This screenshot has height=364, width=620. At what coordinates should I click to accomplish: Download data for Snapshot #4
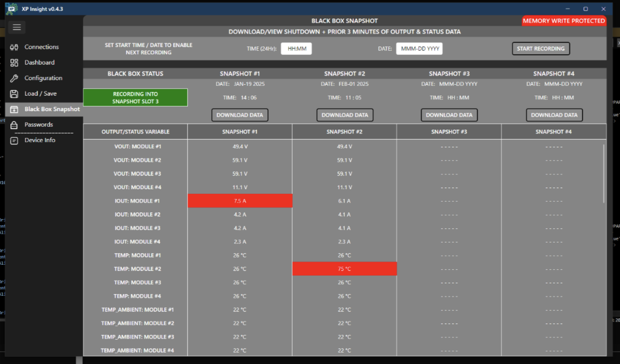pos(554,115)
